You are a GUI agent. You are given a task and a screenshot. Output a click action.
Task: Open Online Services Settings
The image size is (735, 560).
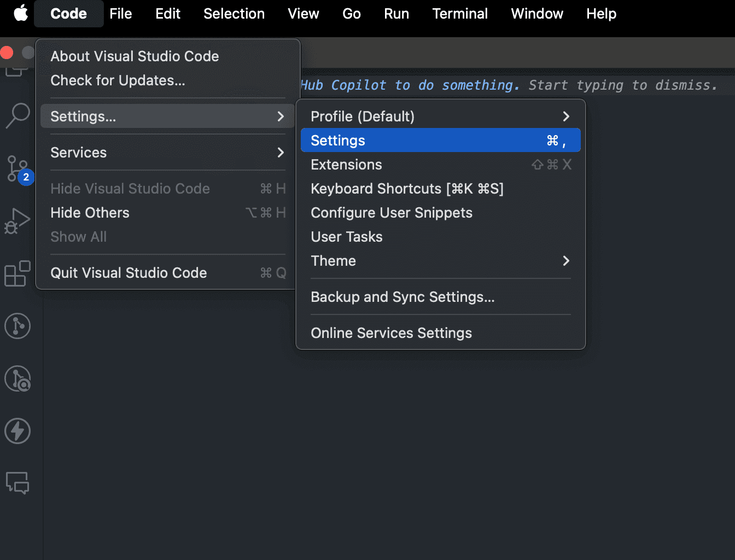(x=441, y=332)
